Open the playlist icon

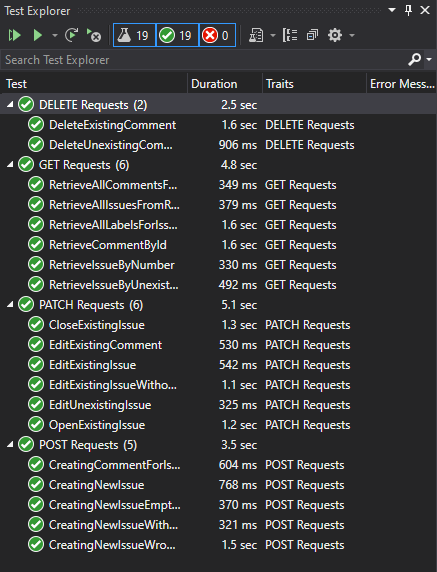pyautogui.click(x=256, y=35)
